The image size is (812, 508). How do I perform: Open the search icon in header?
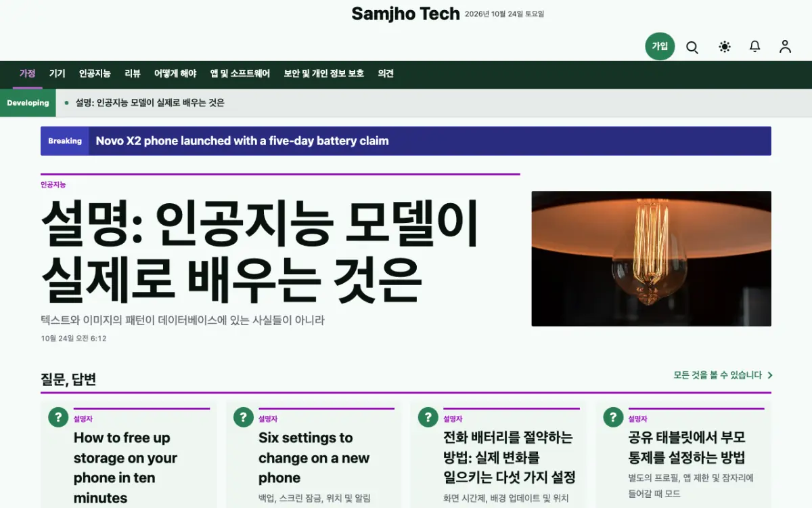tap(692, 47)
